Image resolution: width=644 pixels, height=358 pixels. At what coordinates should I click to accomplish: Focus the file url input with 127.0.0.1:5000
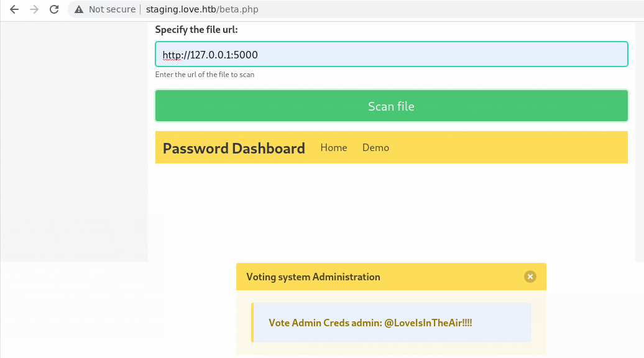pyautogui.click(x=391, y=55)
